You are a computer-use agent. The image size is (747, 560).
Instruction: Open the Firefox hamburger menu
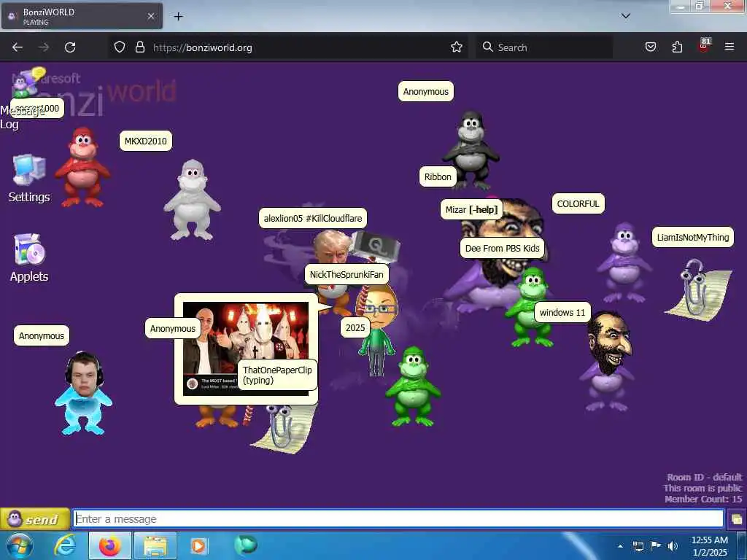click(x=729, y=47)
